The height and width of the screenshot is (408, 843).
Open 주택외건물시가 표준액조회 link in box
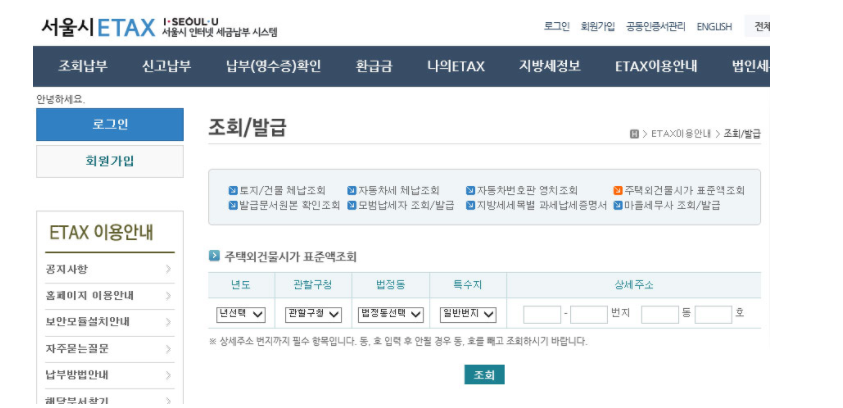click(x=684, y=190)
